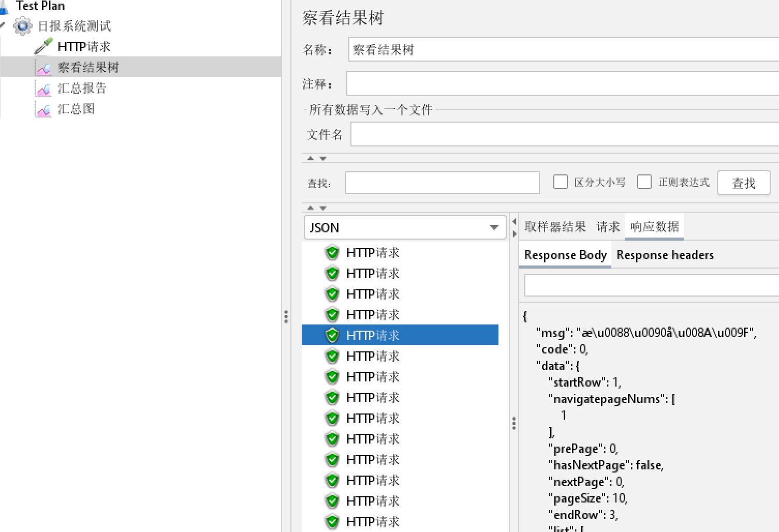Click the "endRow": 3 line in response
Viewport: 779px width, 532px height.
(583, 515)
